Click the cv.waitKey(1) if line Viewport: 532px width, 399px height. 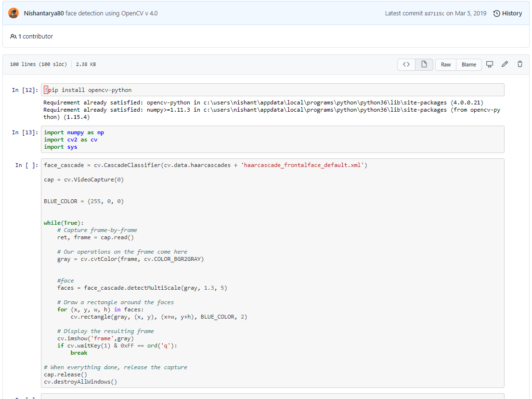tap(117, 346)
